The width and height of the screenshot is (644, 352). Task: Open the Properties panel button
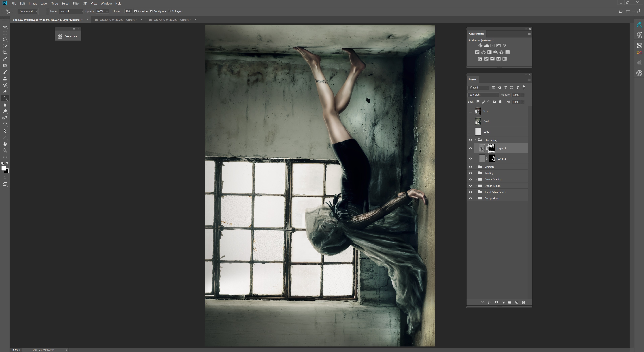[68, 36]
